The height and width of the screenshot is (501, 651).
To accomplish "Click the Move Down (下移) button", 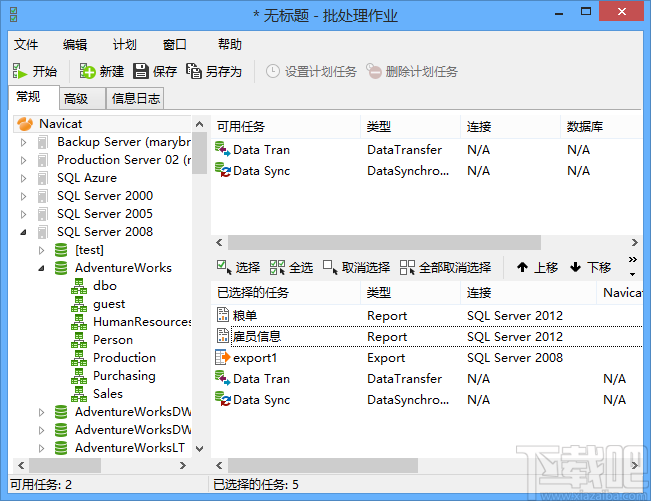I will point(590,267).
